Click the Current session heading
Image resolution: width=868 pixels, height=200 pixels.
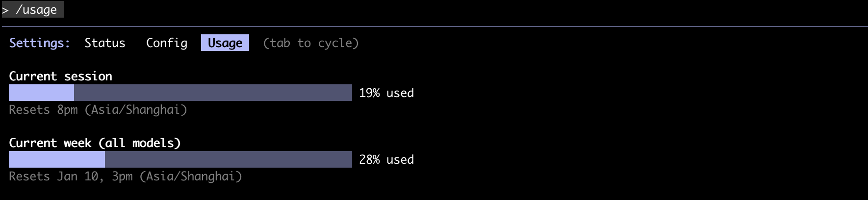[x=61, y=76]
